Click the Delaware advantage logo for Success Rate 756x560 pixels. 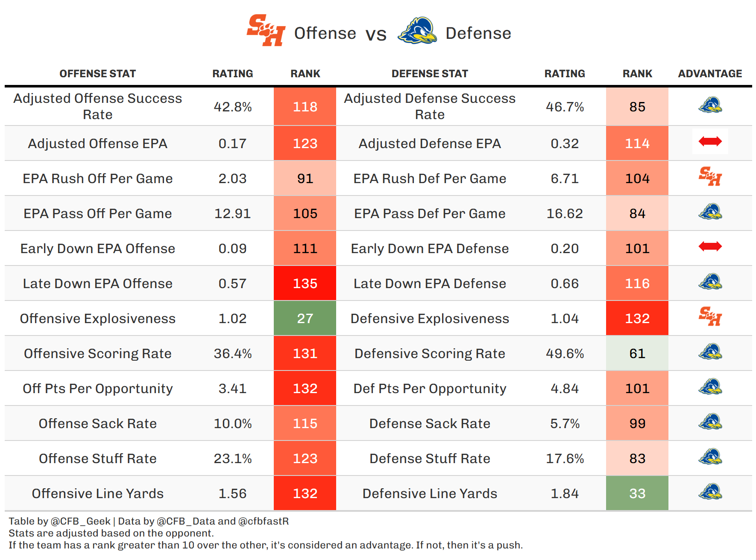pyautogui.click(x=710, y=105)
